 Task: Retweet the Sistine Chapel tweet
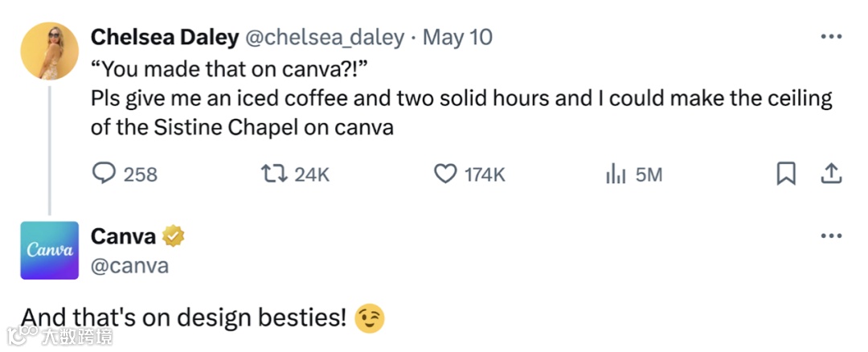(278, 174)
